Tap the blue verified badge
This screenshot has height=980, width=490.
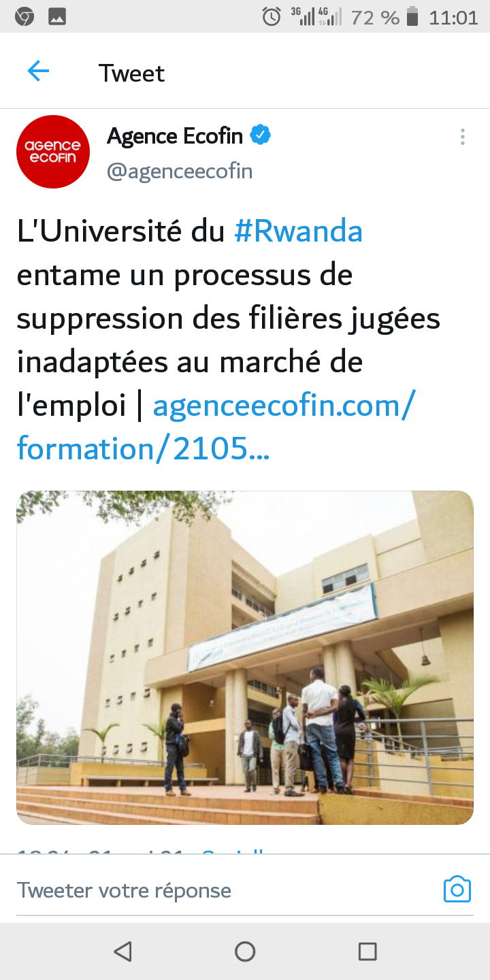coord(261,135)
